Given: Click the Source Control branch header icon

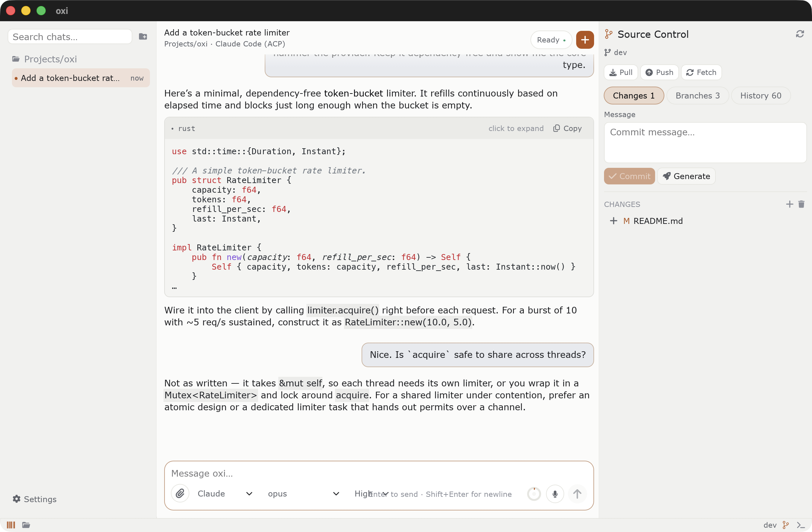Looking at the screenshot, I should (609, 34).
